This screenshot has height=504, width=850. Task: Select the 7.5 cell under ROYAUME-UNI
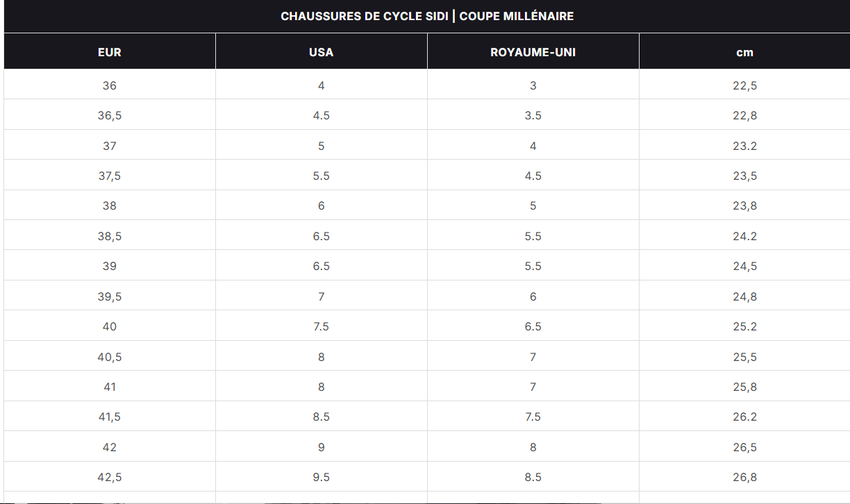point(533,417)
